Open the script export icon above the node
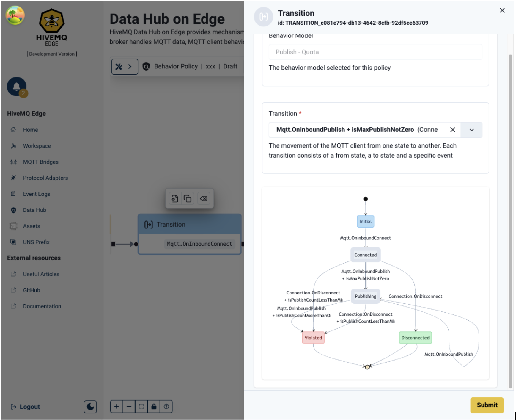This screenshot has width=516, height=420. pos(175,198)
